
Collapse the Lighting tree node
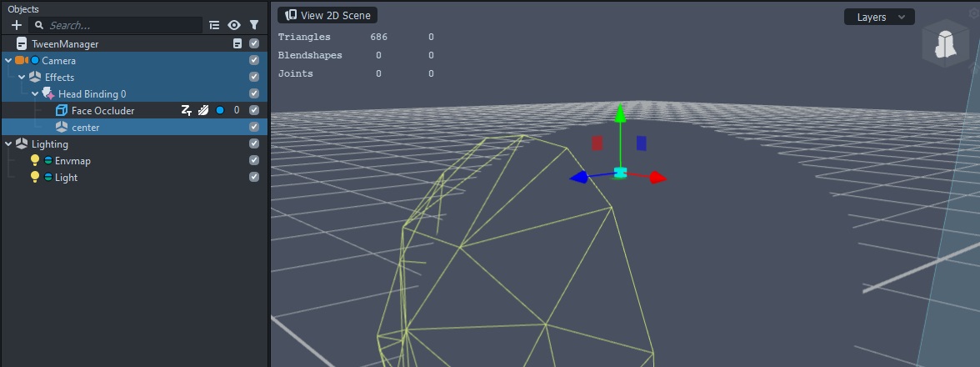(8, 143)
